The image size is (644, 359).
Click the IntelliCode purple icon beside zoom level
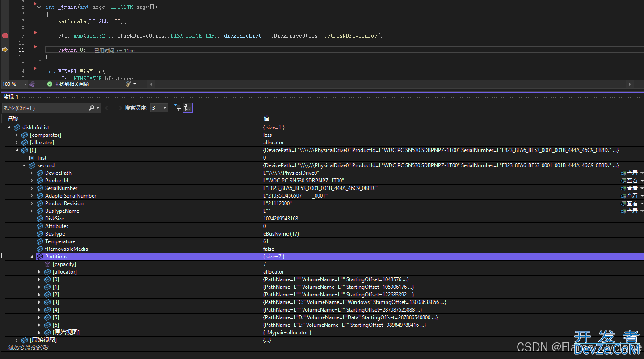(x=32, y=84)
